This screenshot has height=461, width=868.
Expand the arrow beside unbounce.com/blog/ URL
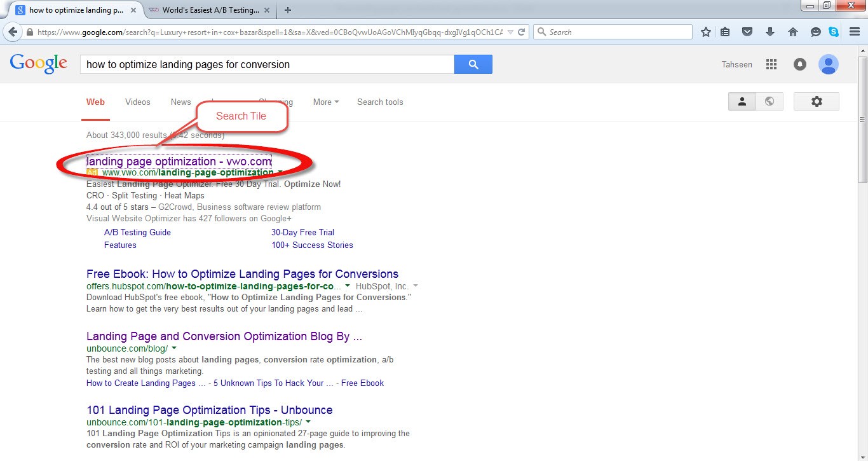click(x=174, y=348)
